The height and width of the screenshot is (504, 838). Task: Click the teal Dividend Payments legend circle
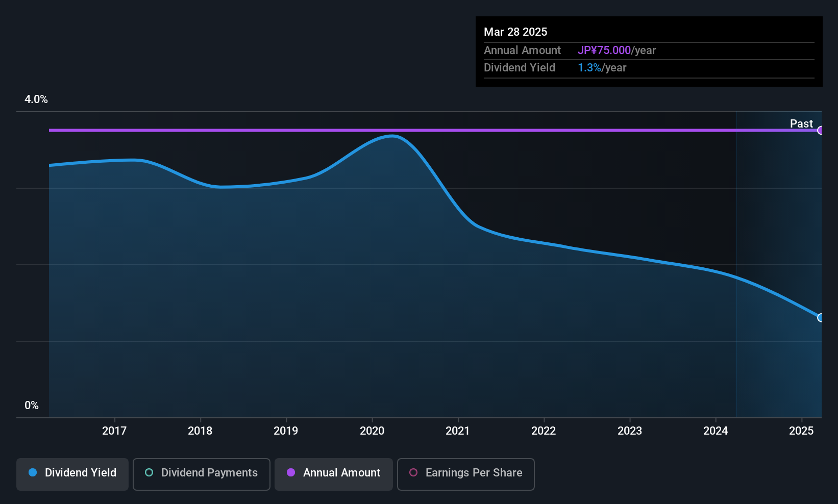(x=149, y=472)
